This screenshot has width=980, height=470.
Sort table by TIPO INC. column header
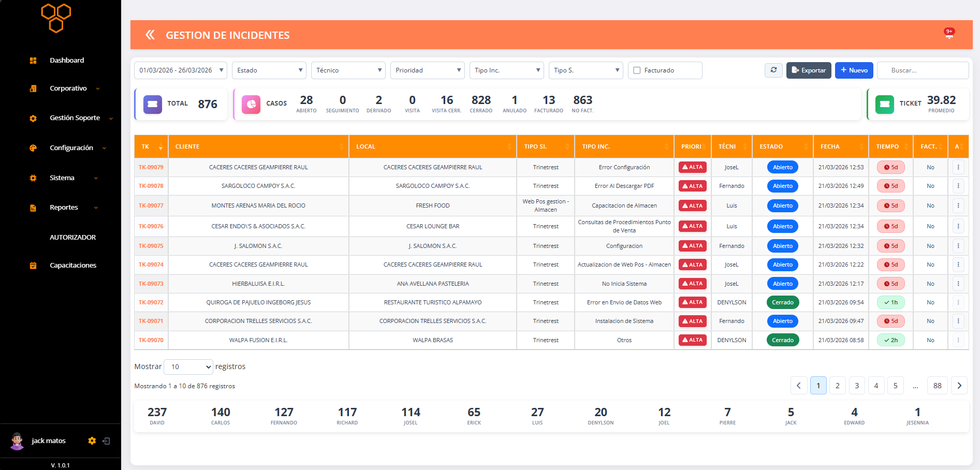[624, 146]
